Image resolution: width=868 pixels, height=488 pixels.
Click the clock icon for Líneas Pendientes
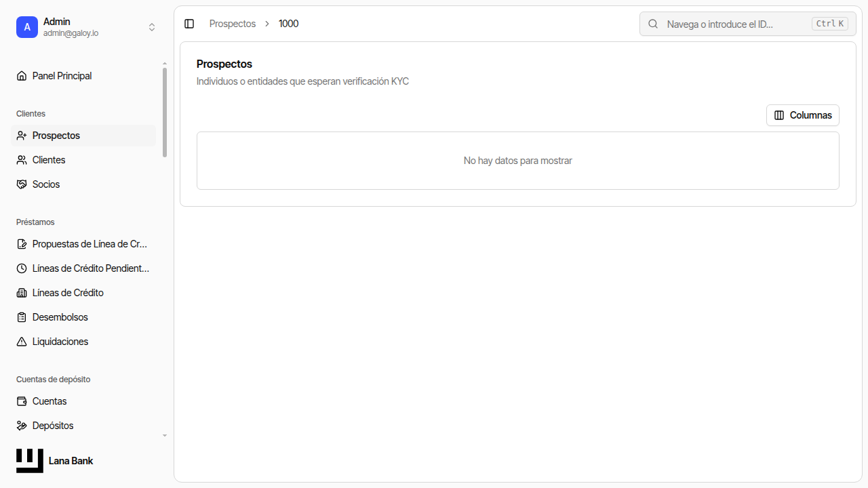(x=22, y=268)
